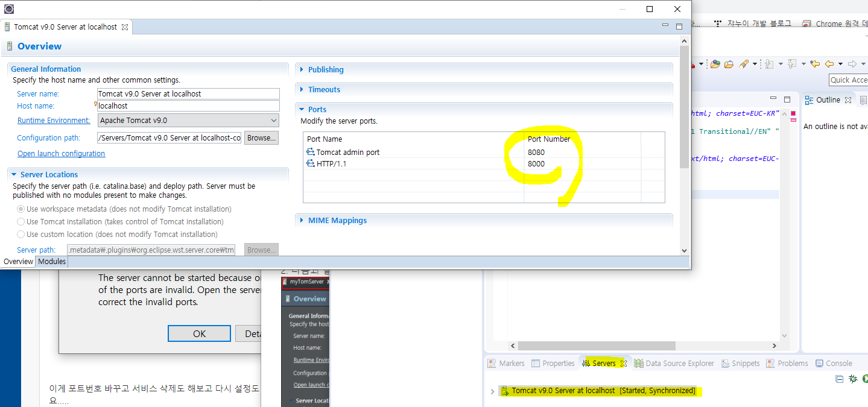
Task: Close the Tomcat v9.0 Server editor tab
Action: pyautogui.click(x=125, y=27)
